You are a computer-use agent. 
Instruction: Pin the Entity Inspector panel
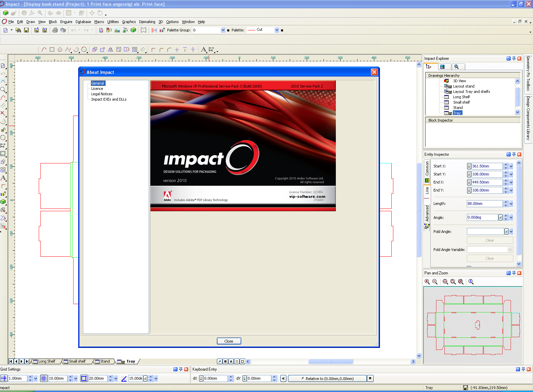point(514,154)
